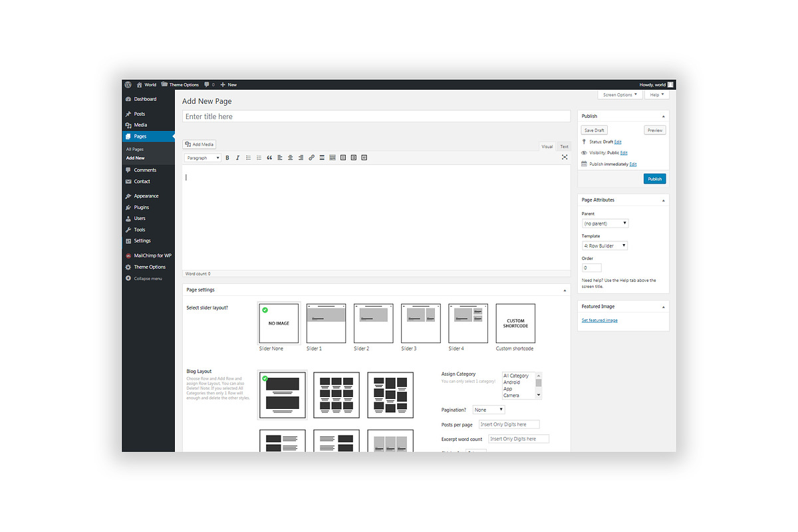Enable distraction-free writing mode icon

pos(565,158)
